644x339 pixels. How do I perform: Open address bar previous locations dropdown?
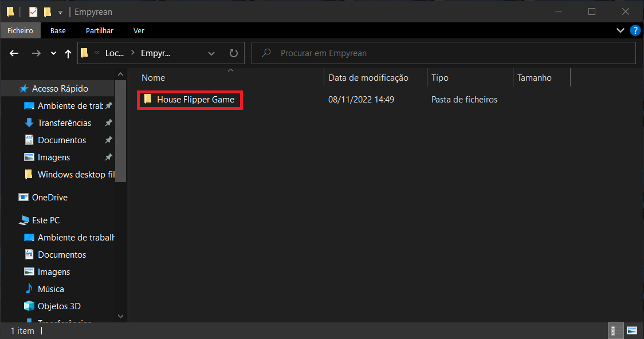click(211, 53)
